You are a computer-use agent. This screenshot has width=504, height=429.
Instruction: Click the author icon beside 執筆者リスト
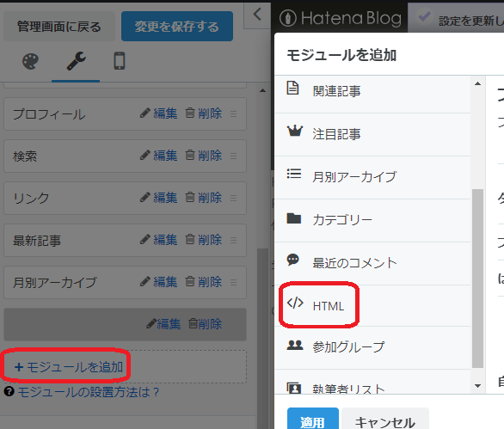click(x=294, y=388)
